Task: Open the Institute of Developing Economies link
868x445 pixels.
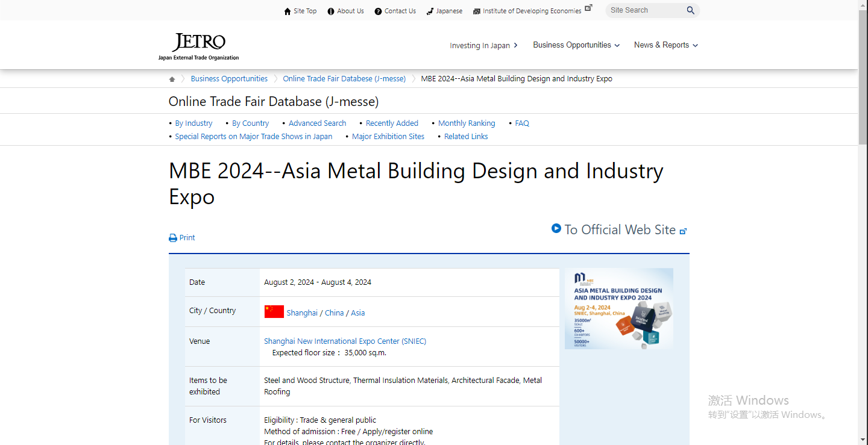Action: pyautogui.click(x=532, y=11)
